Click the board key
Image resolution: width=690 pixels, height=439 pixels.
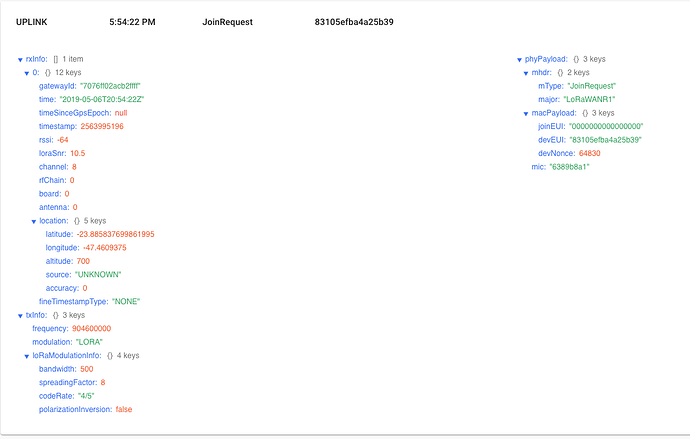[x=49, y=194]
